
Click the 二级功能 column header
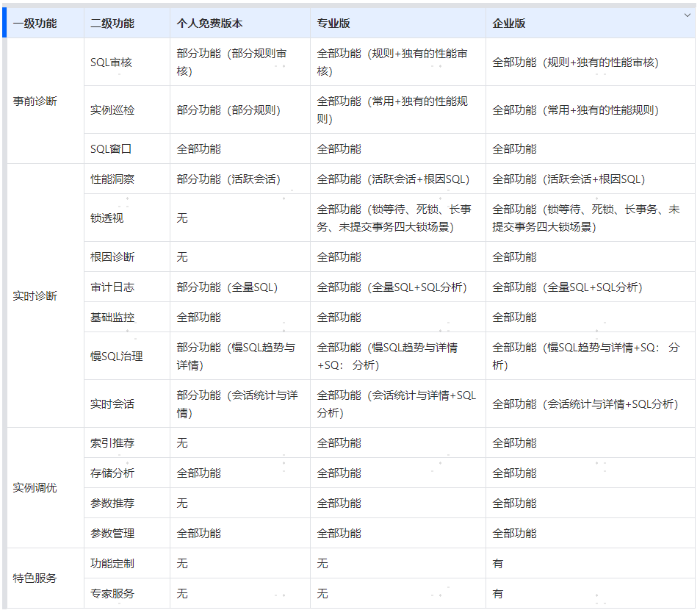127,24
